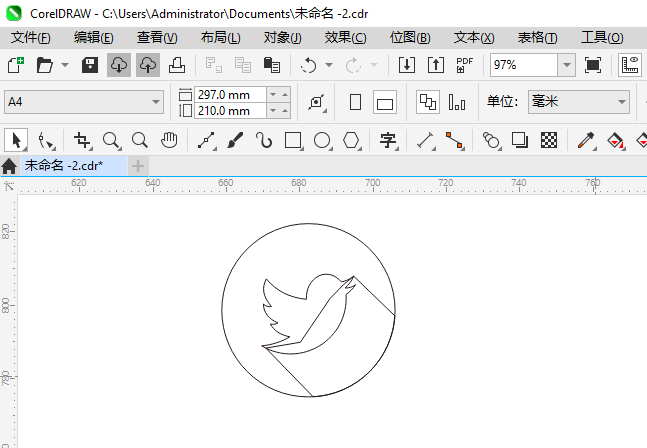The width and height of the screenshot is (647, 448).
Task: Apply layout to current page icon
Action: click(457, 102)
